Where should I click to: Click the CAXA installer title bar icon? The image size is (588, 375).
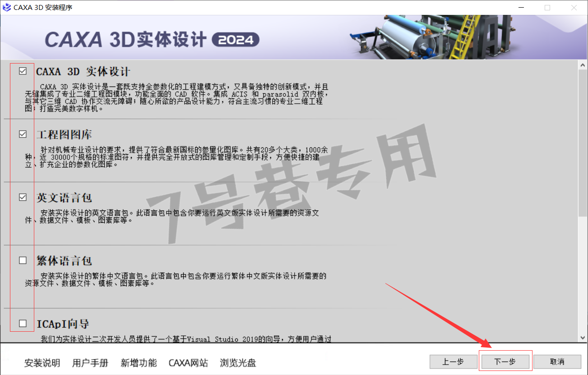click(7, 7)
